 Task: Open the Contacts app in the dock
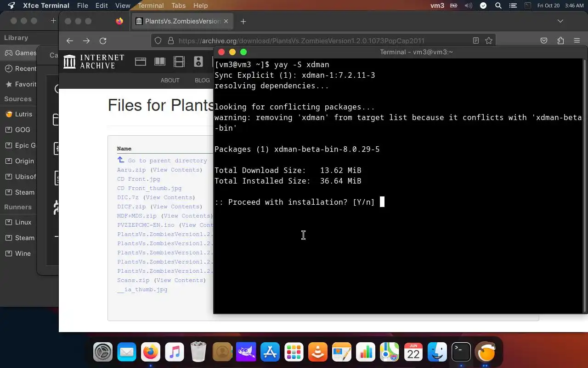click(222, 353)
